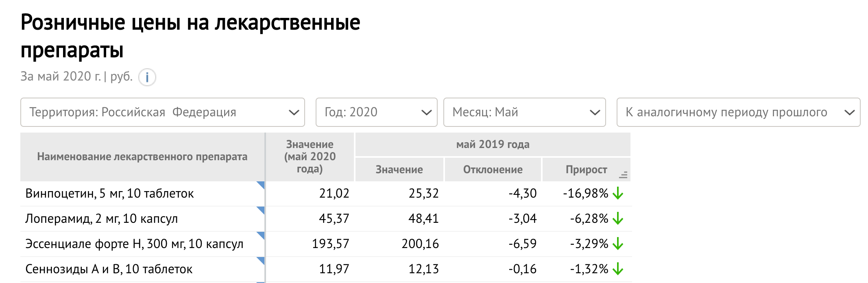Click blue corner marker on Винпоцетин cell
Screen dimensions: 868x283
[261, 185]
